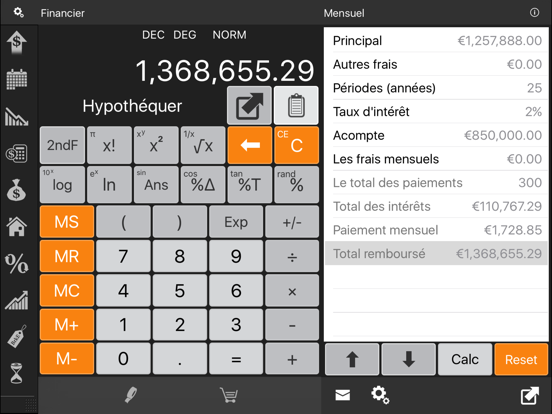The width and height of the screenshot is (552, 414).
Task: Open the calendar date calculator in sidebar
Action: click(x=17, y=79)
